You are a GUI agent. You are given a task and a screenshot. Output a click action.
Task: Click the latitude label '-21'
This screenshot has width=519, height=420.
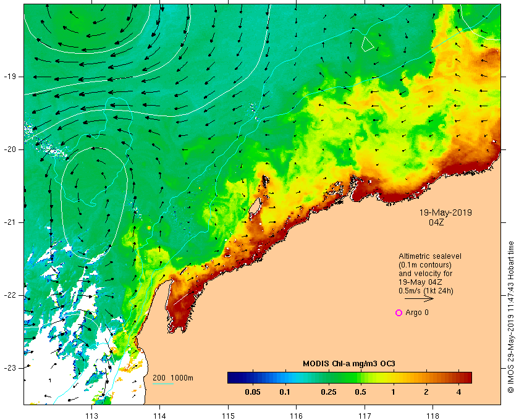coord(10,222)
